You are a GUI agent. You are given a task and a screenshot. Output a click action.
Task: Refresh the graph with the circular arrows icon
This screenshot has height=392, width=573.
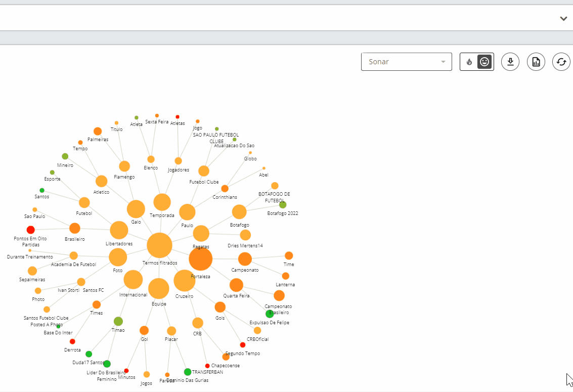[x=561, y=62]
